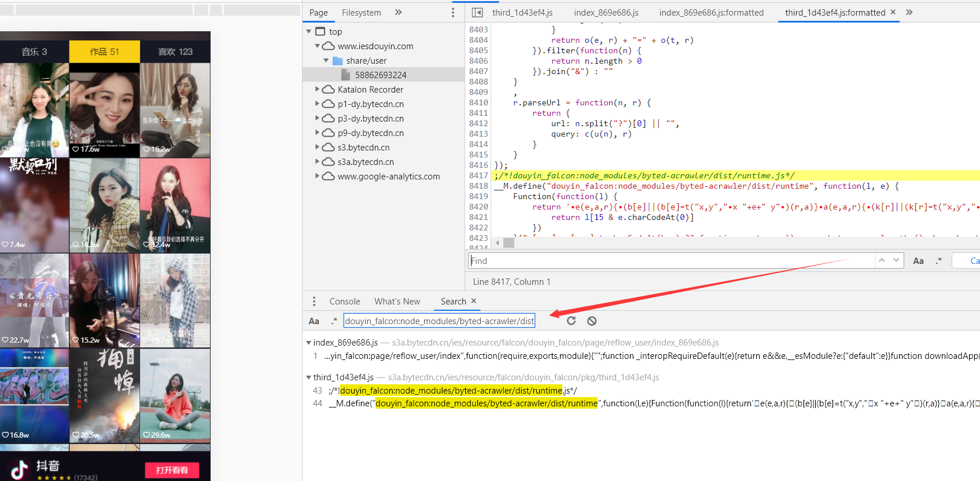Select the 作品 51 tab

(104, 52)
